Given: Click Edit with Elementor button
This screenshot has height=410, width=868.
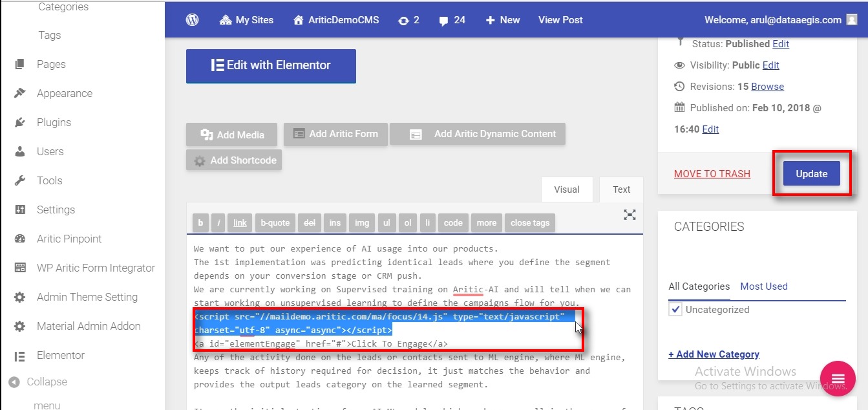Looking at the screenshot, I should click(271, 65).
